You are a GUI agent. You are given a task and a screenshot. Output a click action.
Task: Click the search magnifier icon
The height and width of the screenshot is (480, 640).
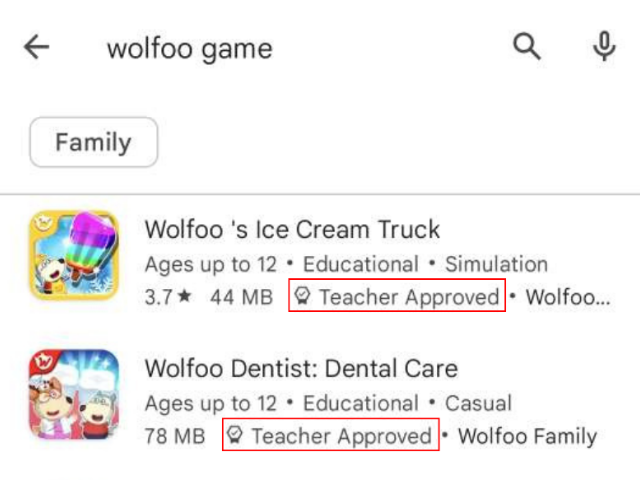(527, 47)
